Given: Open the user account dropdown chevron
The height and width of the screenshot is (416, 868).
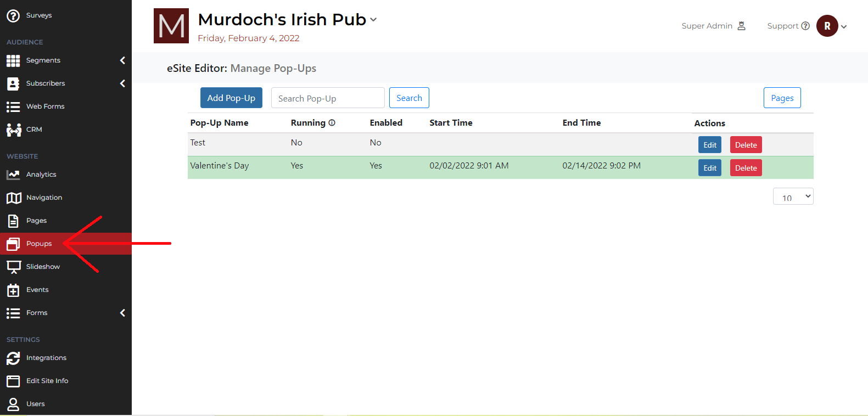Looking at the screenshot, I should click(844, 26).
